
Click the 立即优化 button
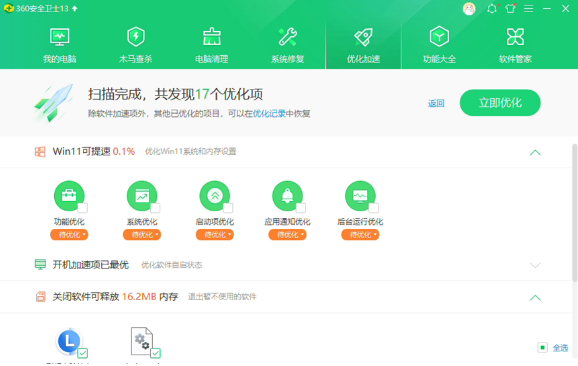click(500, 102)
